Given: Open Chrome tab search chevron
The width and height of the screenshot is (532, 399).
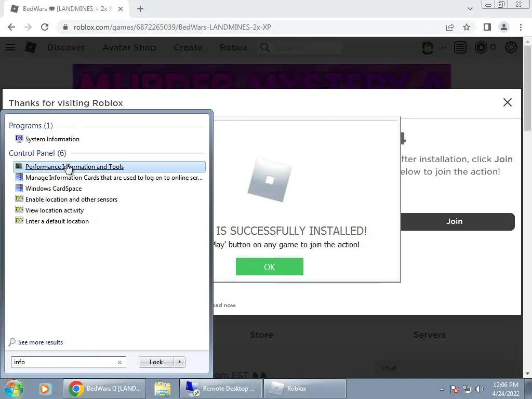Looking at the screenshot, I should 470,9.
